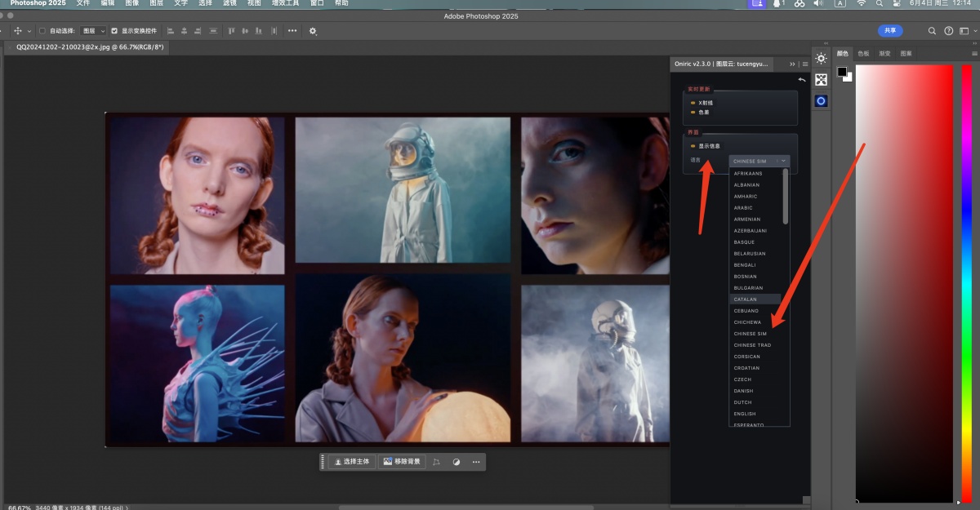Viewport: 980px width, 510px height.
Task: Collapse the icon strip double-arrow
Action: [826, 43]
